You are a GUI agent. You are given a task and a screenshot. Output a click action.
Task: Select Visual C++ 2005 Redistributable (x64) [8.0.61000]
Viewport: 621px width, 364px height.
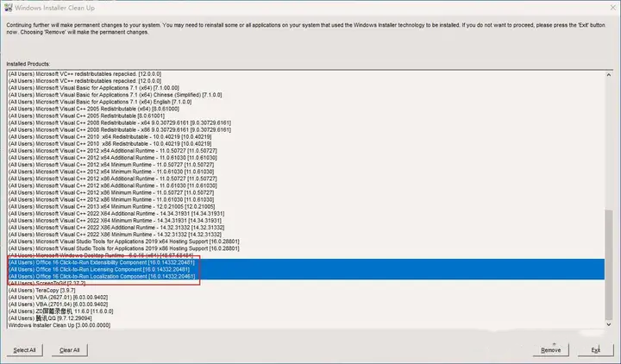(x=94, y=109)
